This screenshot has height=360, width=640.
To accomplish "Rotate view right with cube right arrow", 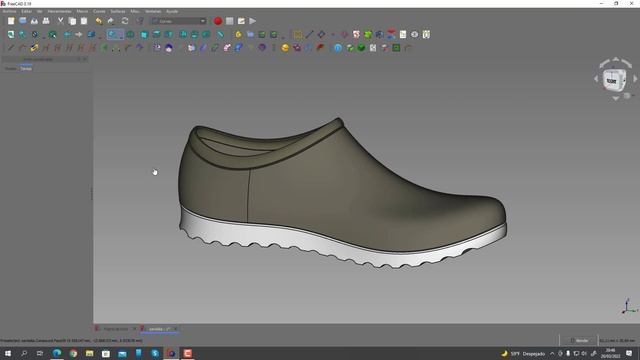I will tap(635, 79).
